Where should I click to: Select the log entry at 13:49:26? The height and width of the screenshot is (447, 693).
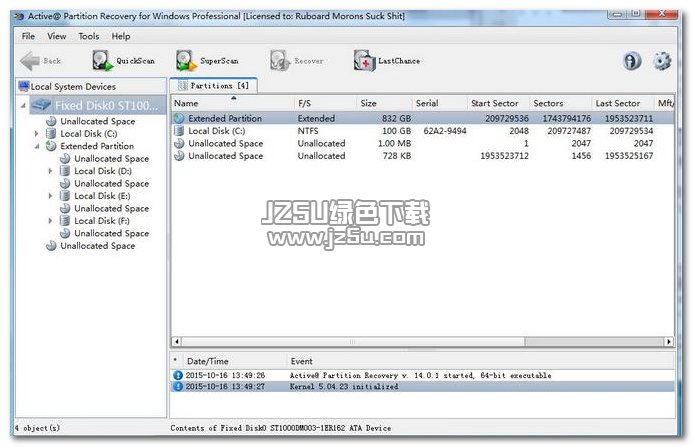[x=422, y=375]
